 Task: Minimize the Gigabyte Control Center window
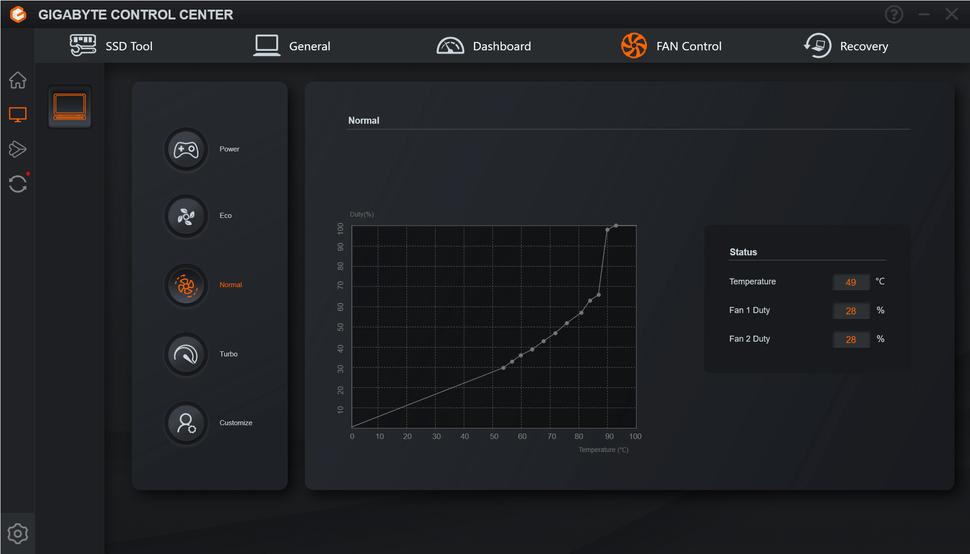coord(924,14)
